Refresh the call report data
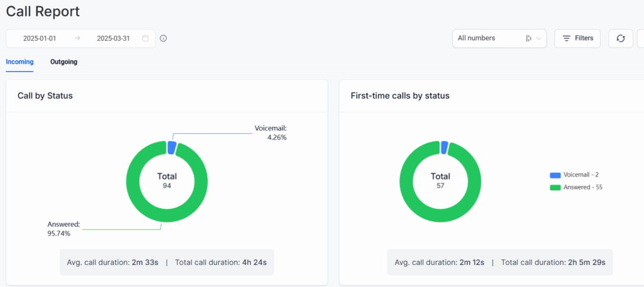The height and width of the screenshot is (287, 644). coord(620,38)
